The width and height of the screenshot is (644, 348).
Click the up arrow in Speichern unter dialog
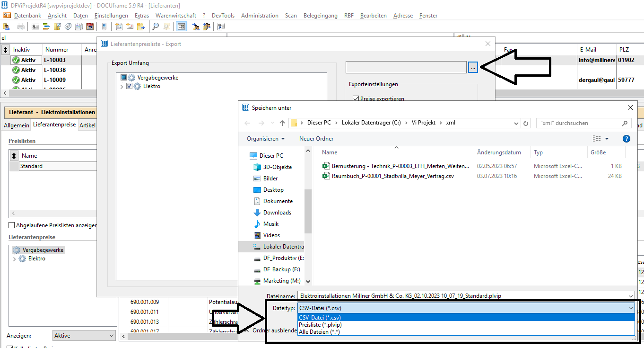coord(282,123)
